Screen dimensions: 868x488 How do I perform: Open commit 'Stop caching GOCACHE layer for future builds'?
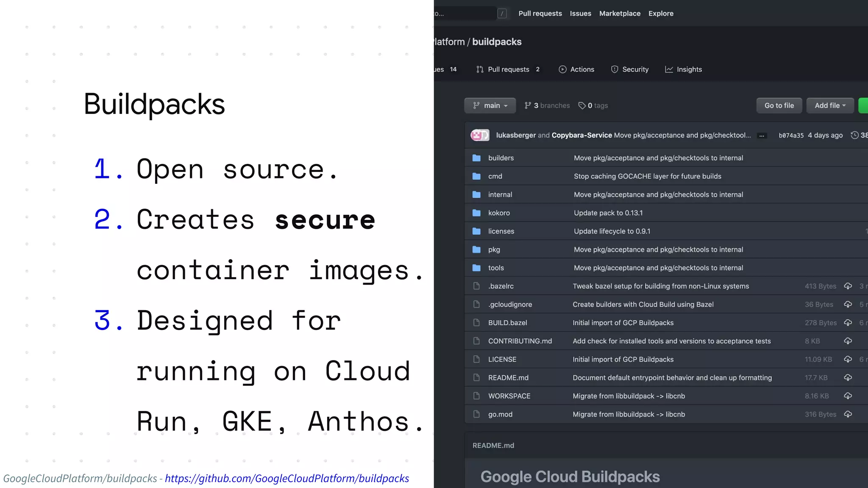click(x=647, y=176)
